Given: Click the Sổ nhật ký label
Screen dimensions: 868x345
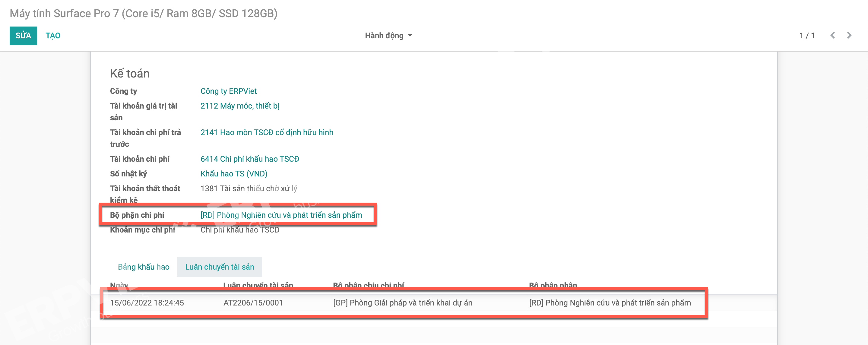Looking at the screenshot, I should point(128,174).
